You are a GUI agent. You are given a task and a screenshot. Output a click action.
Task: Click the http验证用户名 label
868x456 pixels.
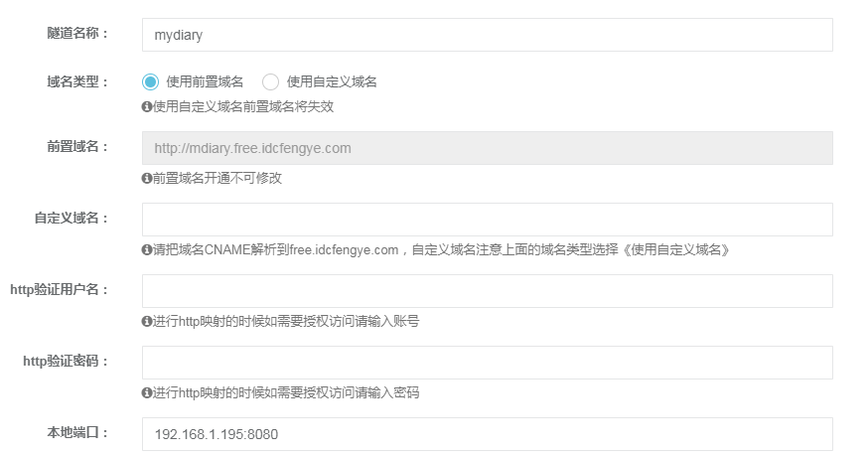click(x=59, y=290)
